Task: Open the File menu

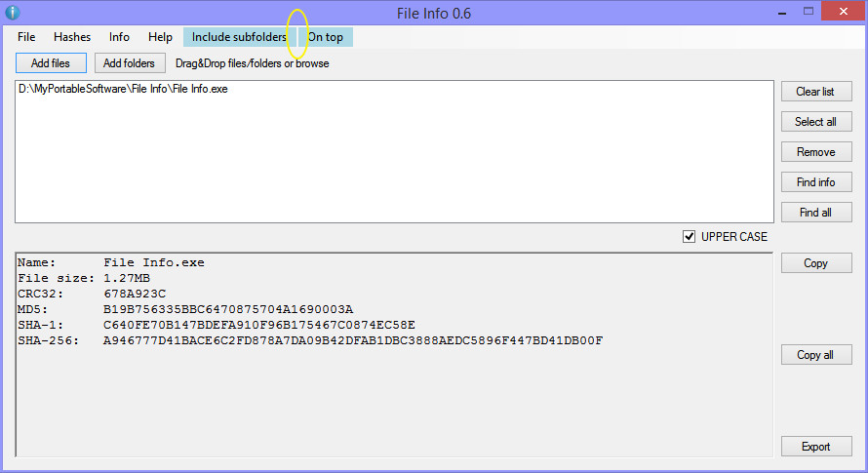Action: (x=26, y=37)
